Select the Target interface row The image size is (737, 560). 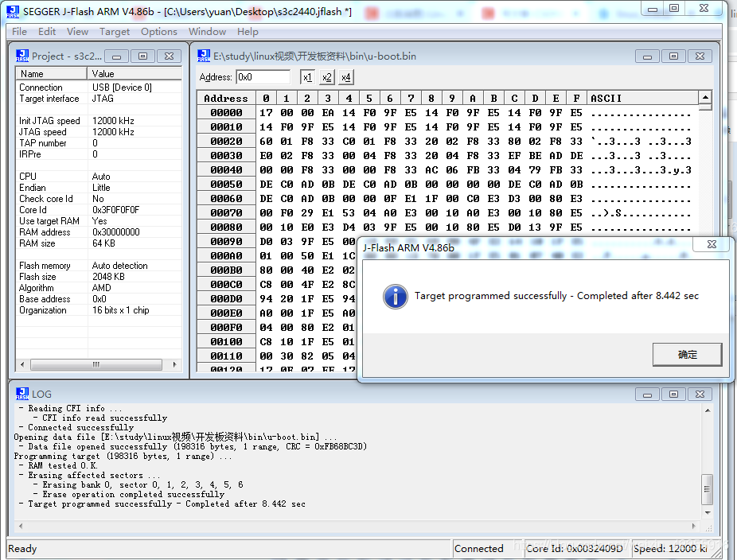click(x=99, y=99)
